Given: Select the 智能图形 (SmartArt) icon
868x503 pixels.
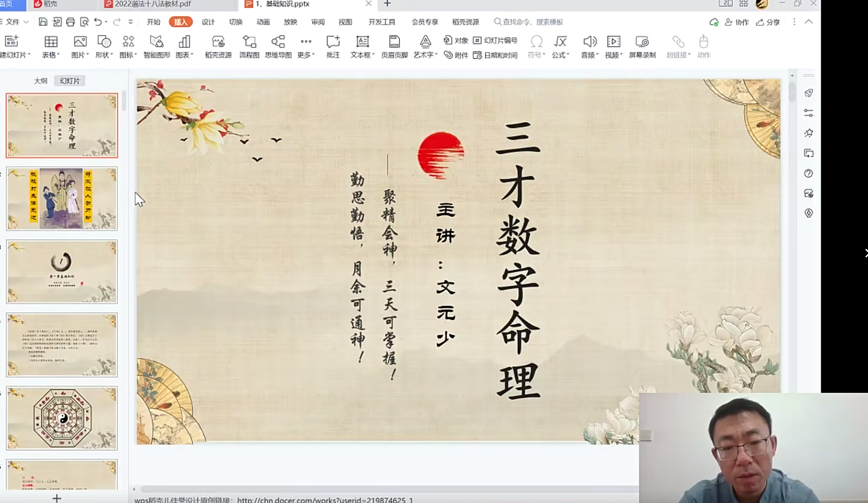Looking at the screenshot, I should click(157, 46).
